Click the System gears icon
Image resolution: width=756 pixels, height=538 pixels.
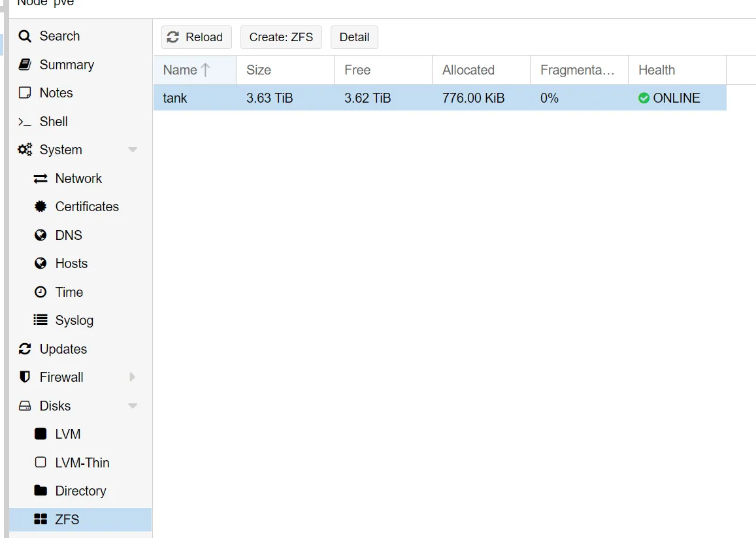click(25, 150)
